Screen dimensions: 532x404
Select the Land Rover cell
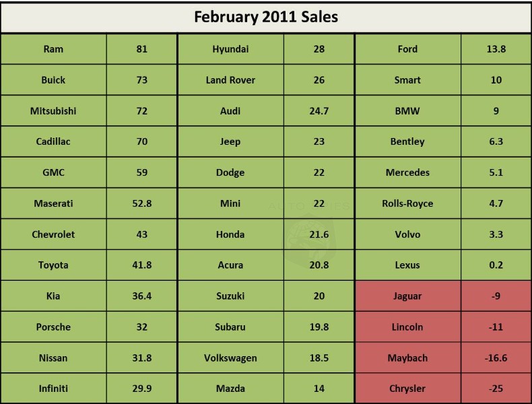click(230, 80)
